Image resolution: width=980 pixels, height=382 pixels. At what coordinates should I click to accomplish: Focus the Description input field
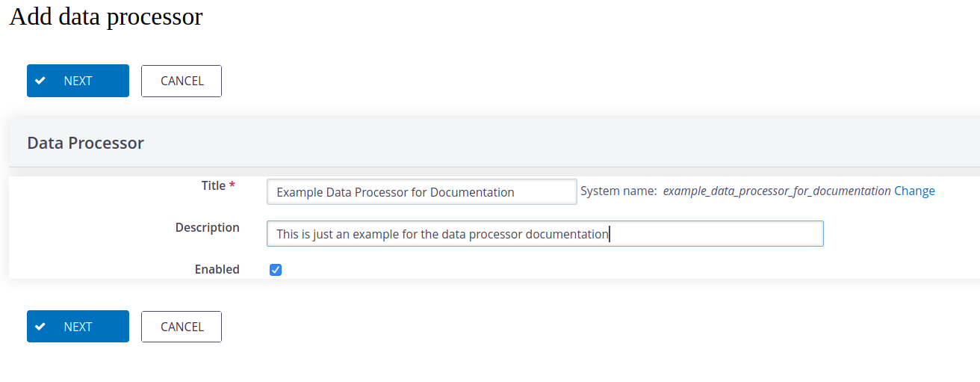point(545,233)
